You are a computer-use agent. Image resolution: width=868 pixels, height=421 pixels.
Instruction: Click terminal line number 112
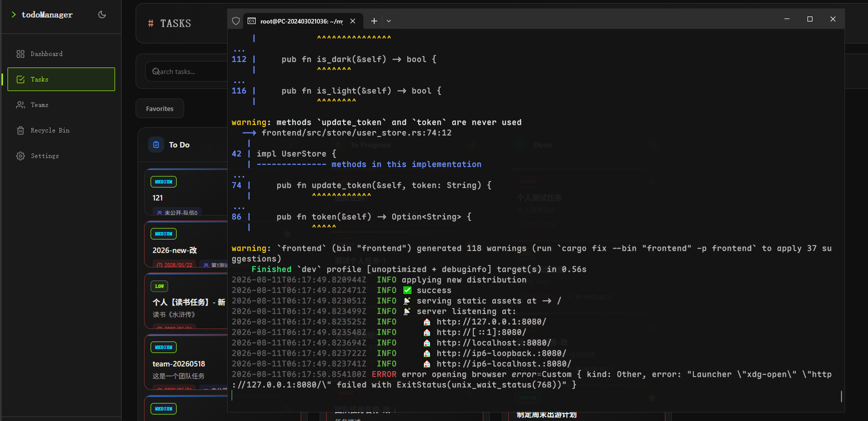point(239,59)
